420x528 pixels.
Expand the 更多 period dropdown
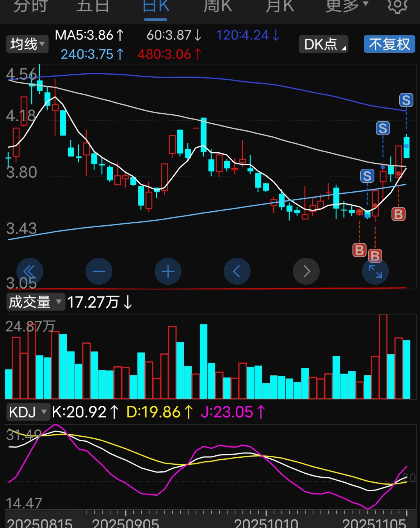pos(347,5)
